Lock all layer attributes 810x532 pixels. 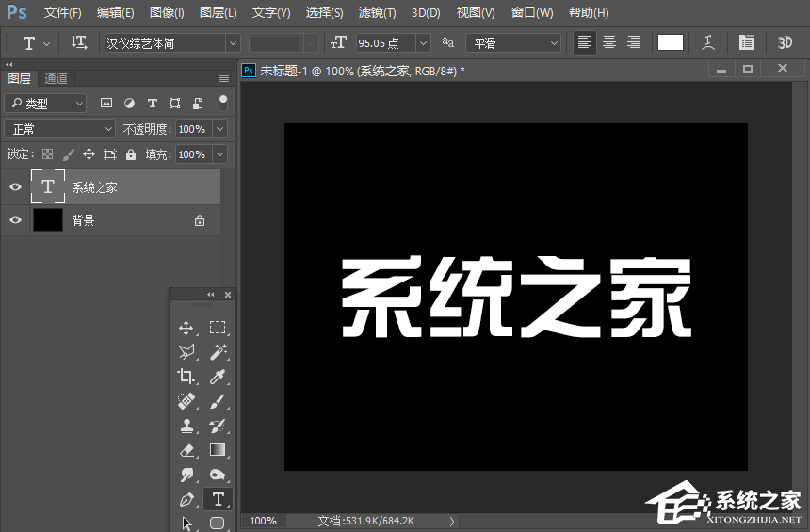pyautogui.click(x=131, y=153)
